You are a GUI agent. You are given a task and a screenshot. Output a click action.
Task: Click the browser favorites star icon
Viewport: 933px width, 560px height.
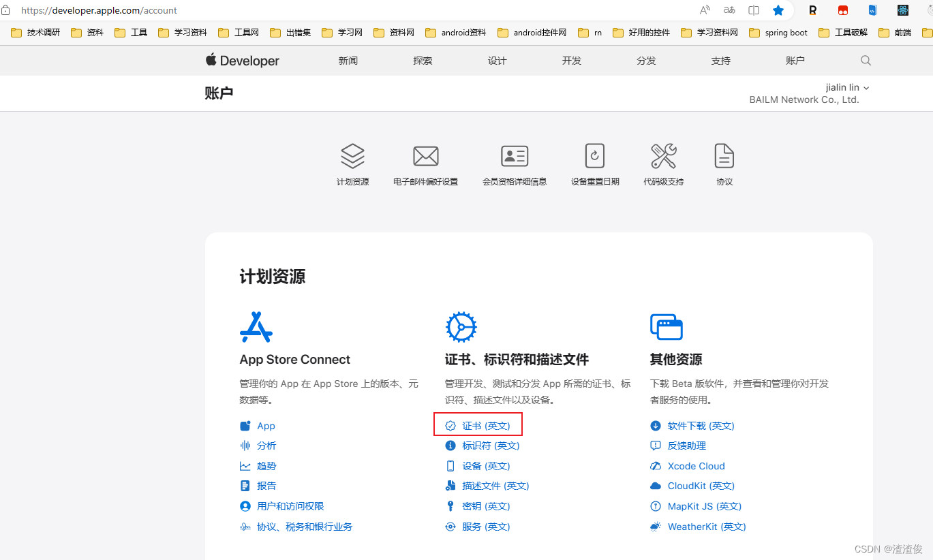pyautogui.click(x=778, y=10)
